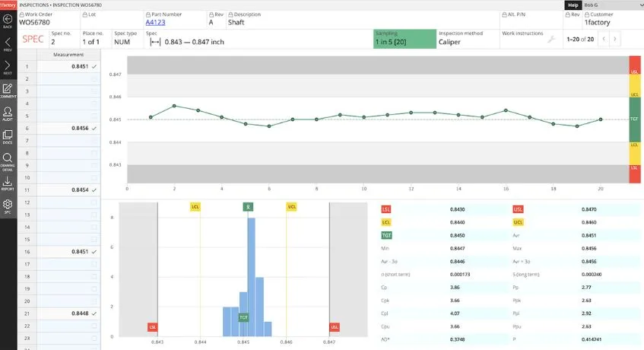The height and width of the screenshot is (350, 644).
Task: Click the INSPECTIONS breadcrumb
Action: coord(33,5)
